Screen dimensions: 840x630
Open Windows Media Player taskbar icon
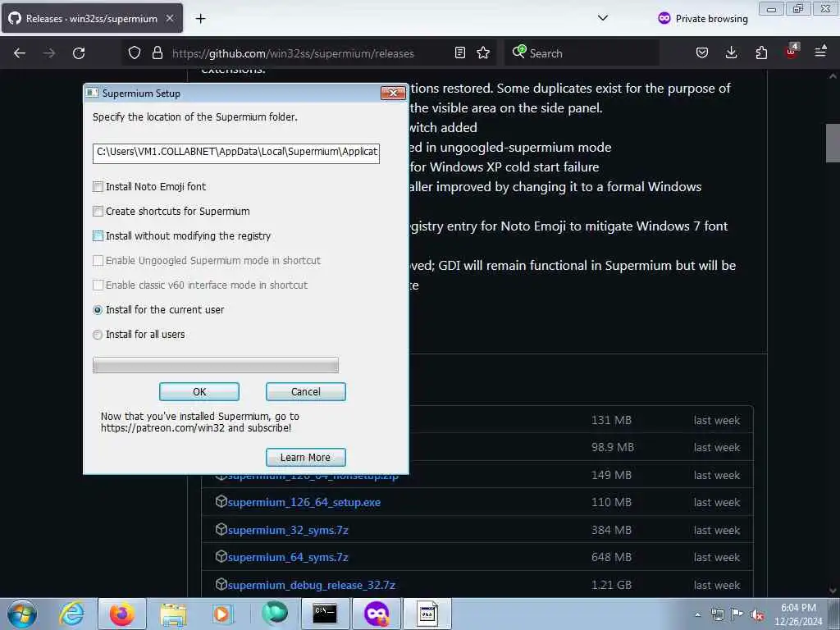point(221,614)
